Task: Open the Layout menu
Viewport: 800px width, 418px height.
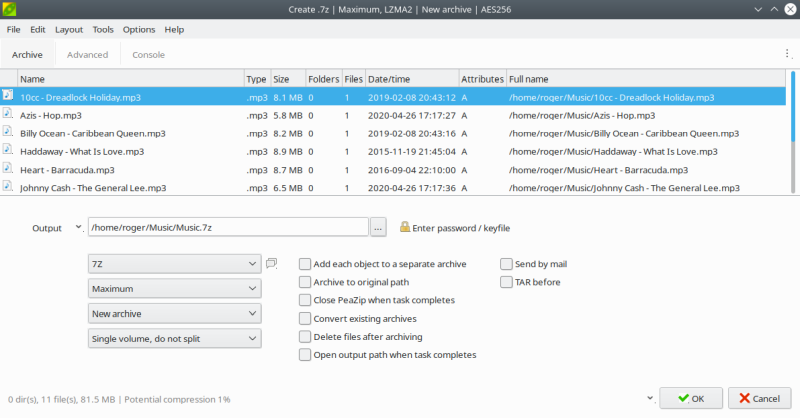Action: pyautogui.click(x=69, y=30)
